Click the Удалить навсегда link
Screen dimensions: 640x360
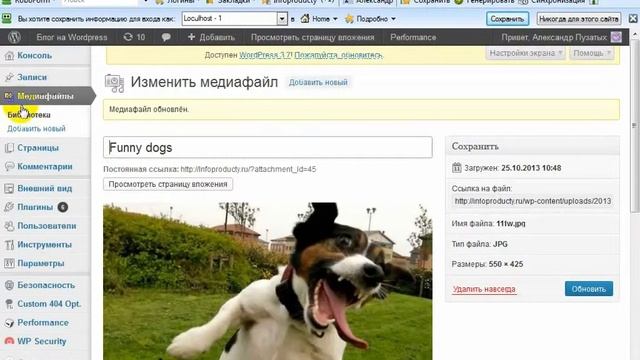pos(484,289)
